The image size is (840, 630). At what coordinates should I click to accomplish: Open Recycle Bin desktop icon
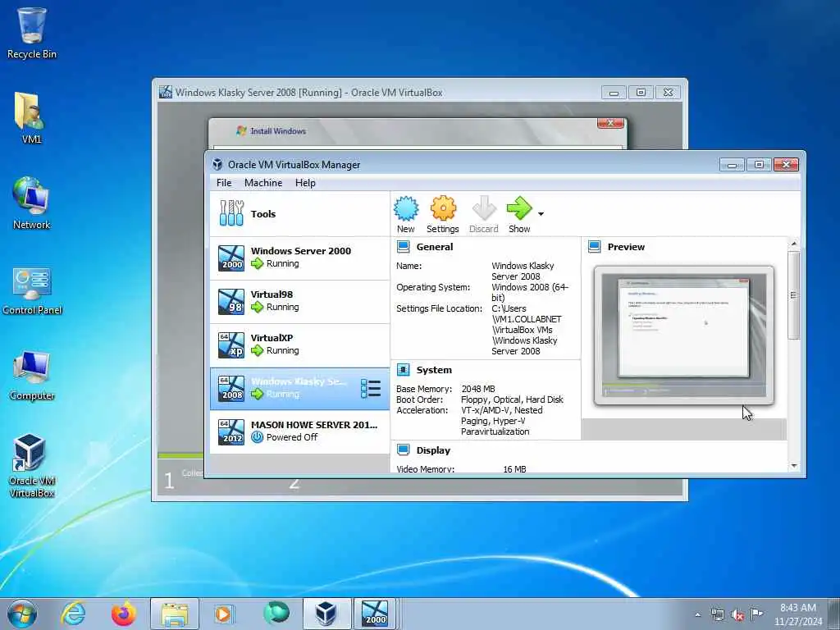click(32, 33)
